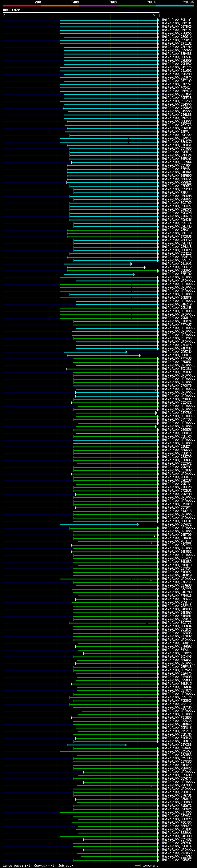This screenshot has width=197, height=868.
Task: Click arrowhead of the UniRef100_B8AUI7 alignment bar
Action: tap(140, 355)
